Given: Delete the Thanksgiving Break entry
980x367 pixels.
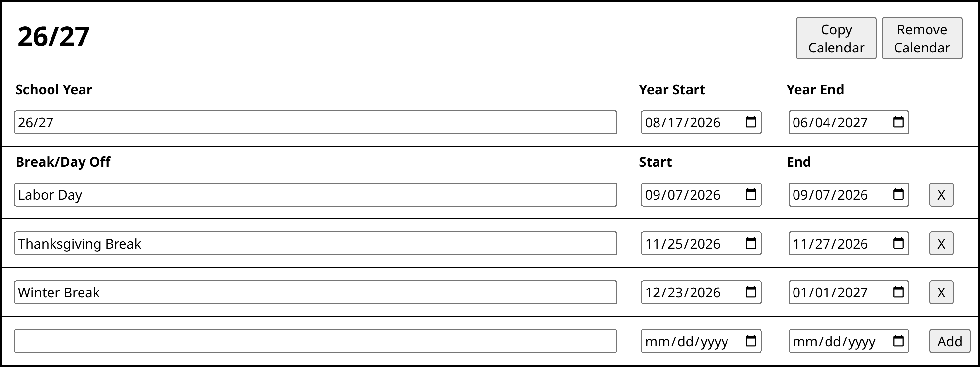Looking at the screenshot, I should [941, 243].
